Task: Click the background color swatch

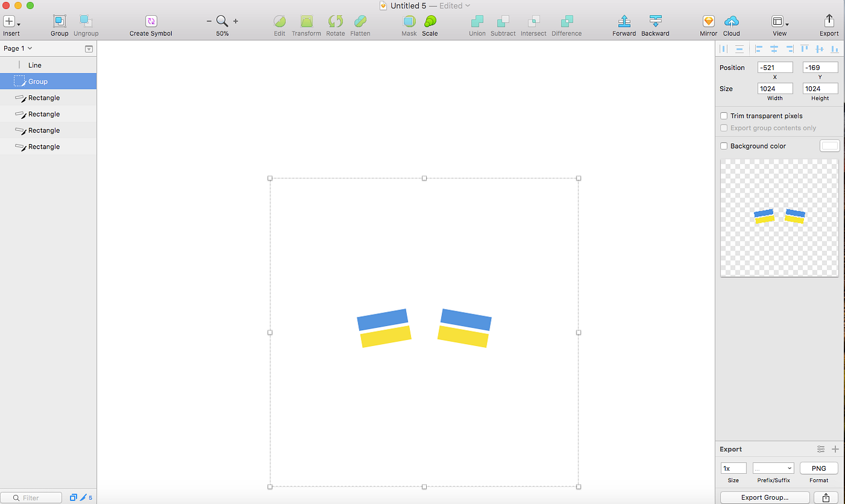Action: click(830, 145)
